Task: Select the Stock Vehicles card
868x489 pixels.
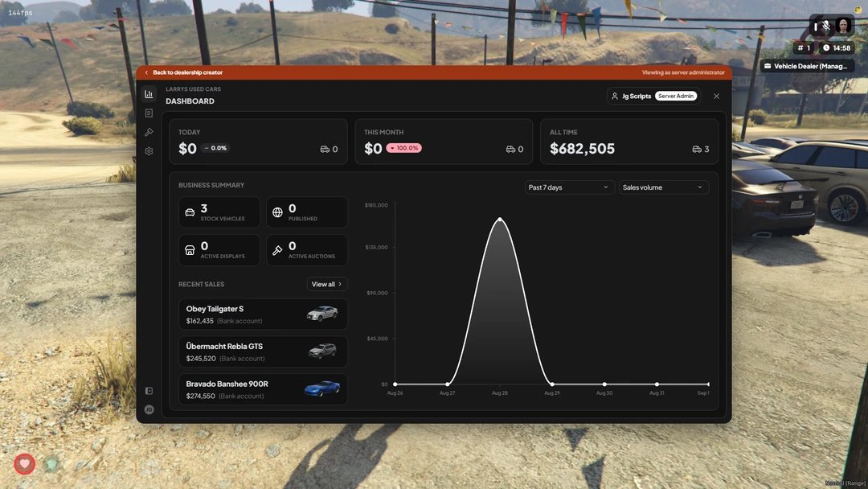Action: point(219,212)
